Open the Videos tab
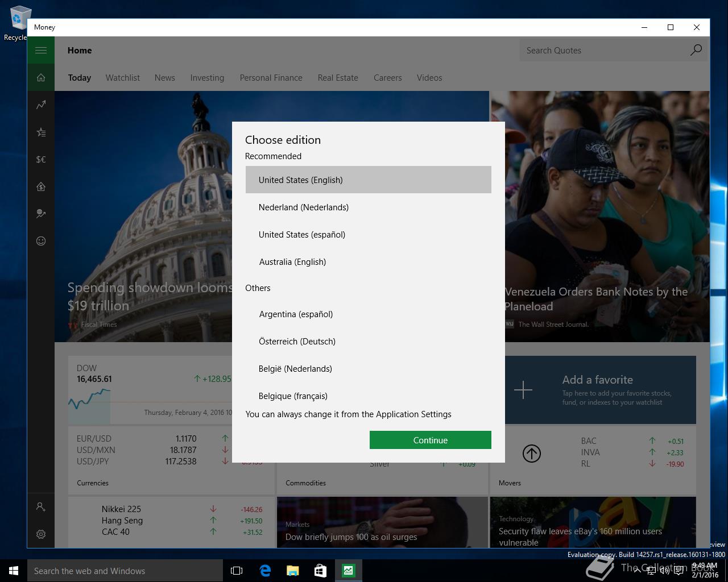The width and height of the screenshot is (728, 582). [x=429, y=78]
